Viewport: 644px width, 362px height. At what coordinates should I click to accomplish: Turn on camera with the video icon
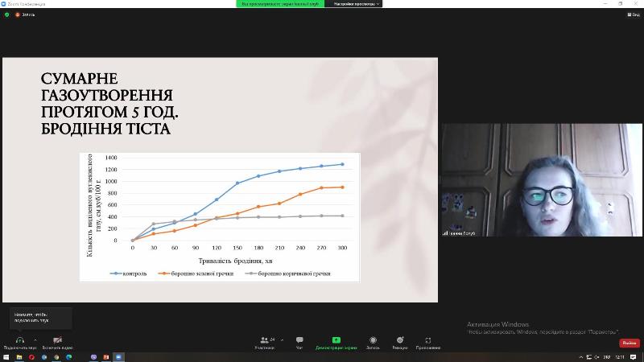point(57,340)
